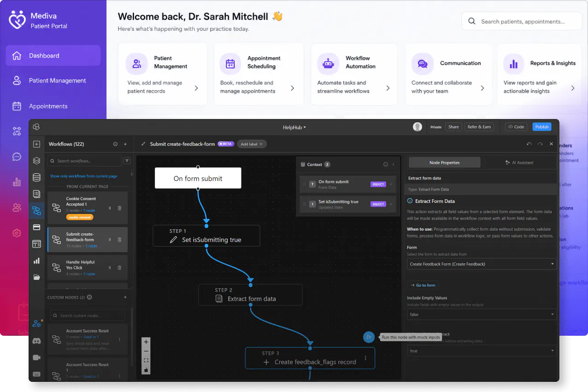Screen dimensions: 588x392
Task: Open the payments card icon in left rail
Action: tap(36, 227)
